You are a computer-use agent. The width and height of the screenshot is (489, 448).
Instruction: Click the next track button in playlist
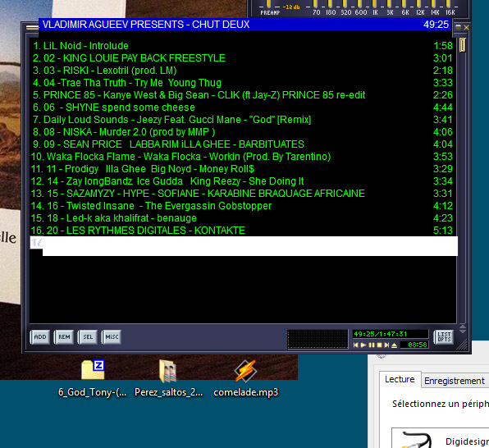pos(386,345)
